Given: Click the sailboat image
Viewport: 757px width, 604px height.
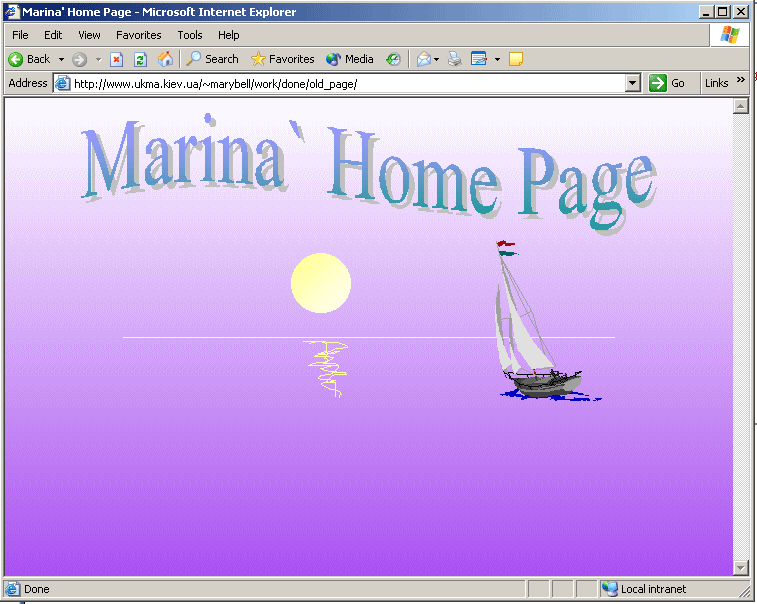Looking at the screenshot, I should pyautogui.click(x=546, y=321).
